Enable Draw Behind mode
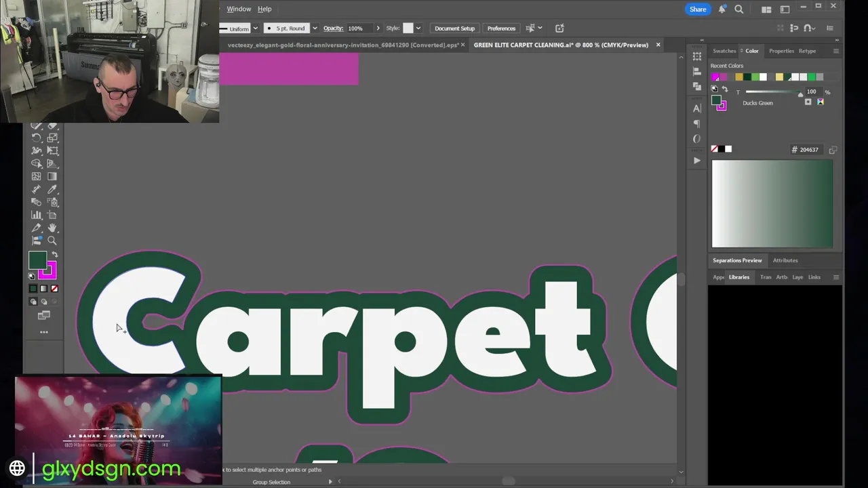Viewport: 868px width, 488px height. [44, 302]
